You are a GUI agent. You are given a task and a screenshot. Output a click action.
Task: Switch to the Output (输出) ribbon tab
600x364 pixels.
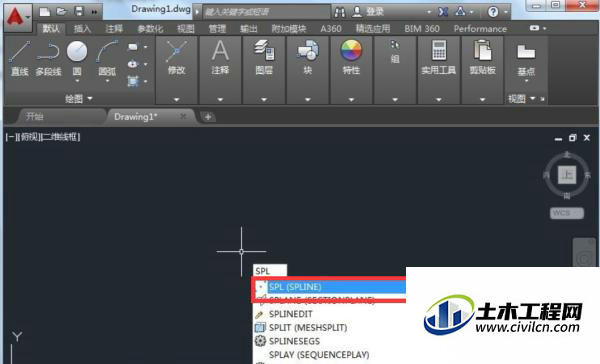pos(249,29)
